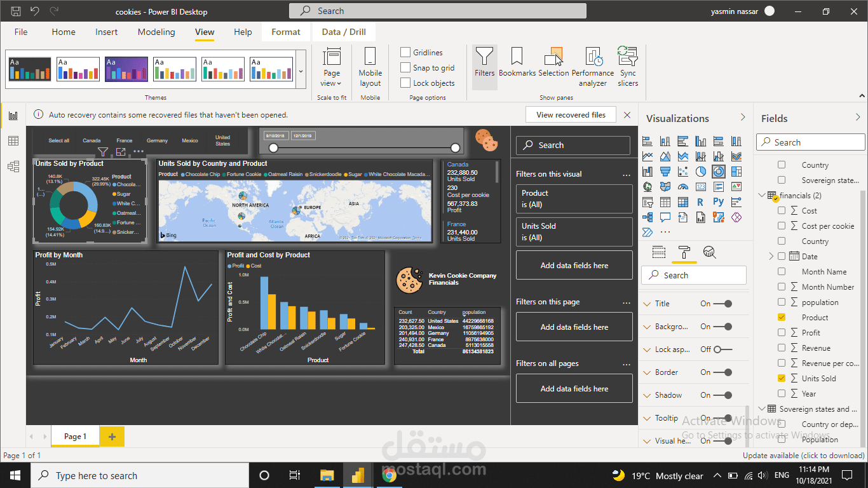Select the Canada slicer button
Image resolution: width=868 pixels, height=488 pixels.
(x=92, y=140)
